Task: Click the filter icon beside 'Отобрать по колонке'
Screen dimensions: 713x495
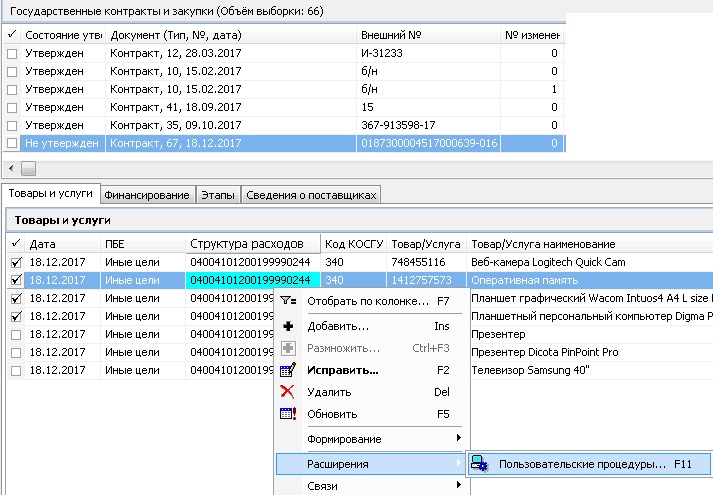Action: 288,300
